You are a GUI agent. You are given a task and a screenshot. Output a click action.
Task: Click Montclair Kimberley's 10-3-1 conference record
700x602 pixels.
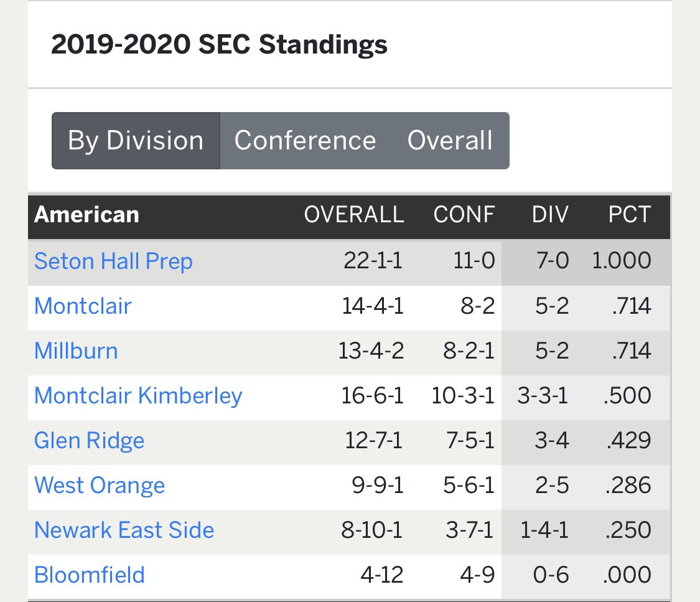[464, 395]
